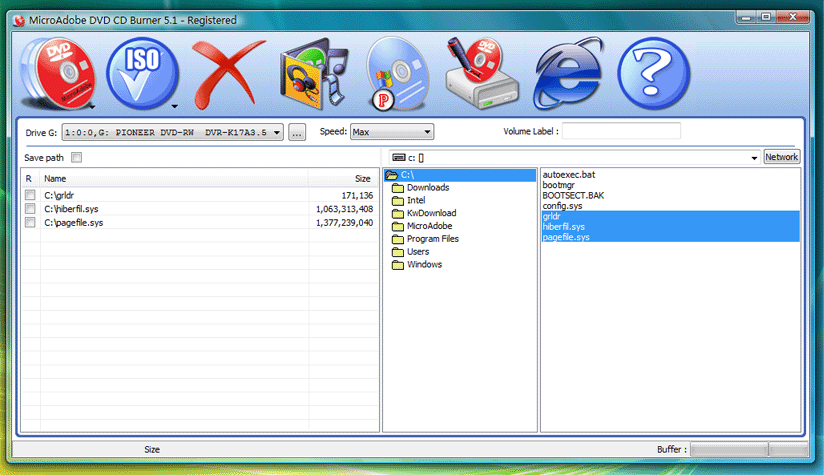Open the DVD burn icon dropdown arrow
Viewport: 824px width, 475px height.
[x=92, y=107]
